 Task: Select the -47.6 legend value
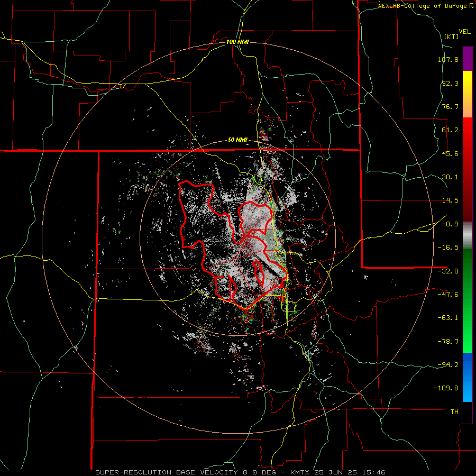(448, 295)
